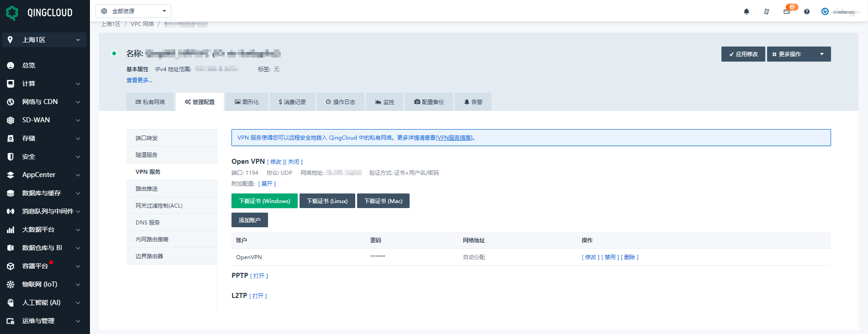Click 关闭 next to Open VPN
Viewport: 868px width, 334px height.
coord(294,162)
